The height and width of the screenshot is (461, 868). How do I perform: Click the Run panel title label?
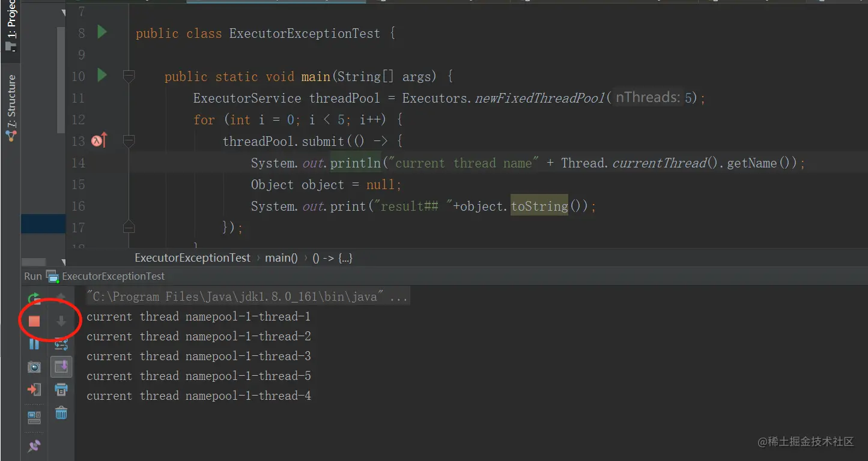[33, 276]
